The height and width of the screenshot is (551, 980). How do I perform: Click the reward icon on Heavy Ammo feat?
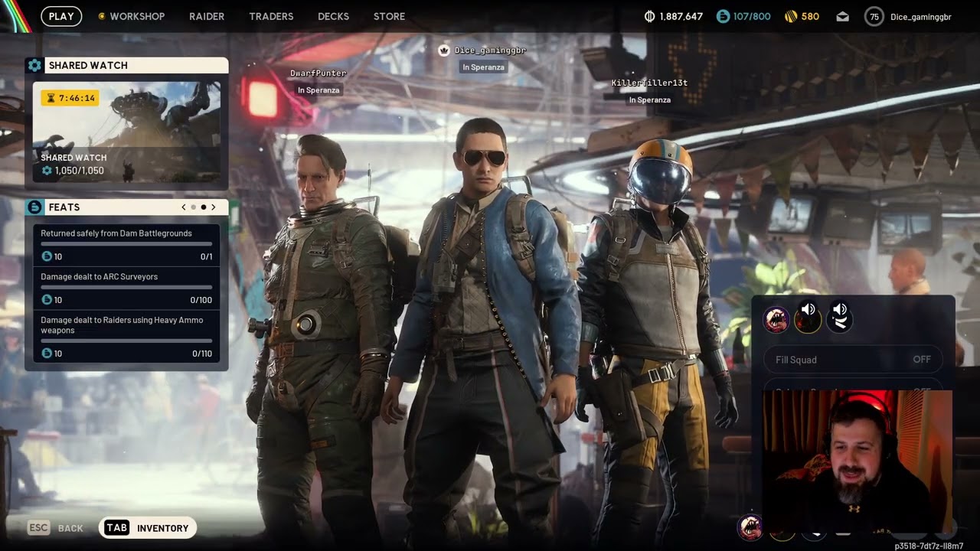47,354
